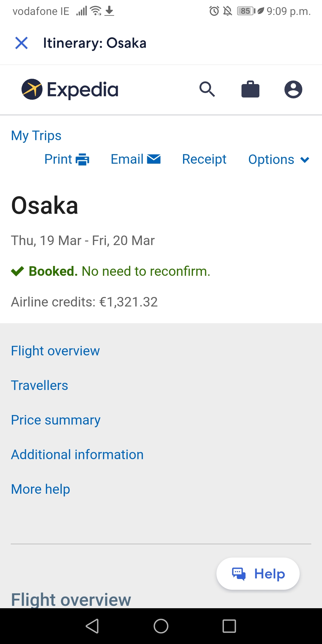
Task: Tap the Osaka trip heading
Action: point(45,205)
